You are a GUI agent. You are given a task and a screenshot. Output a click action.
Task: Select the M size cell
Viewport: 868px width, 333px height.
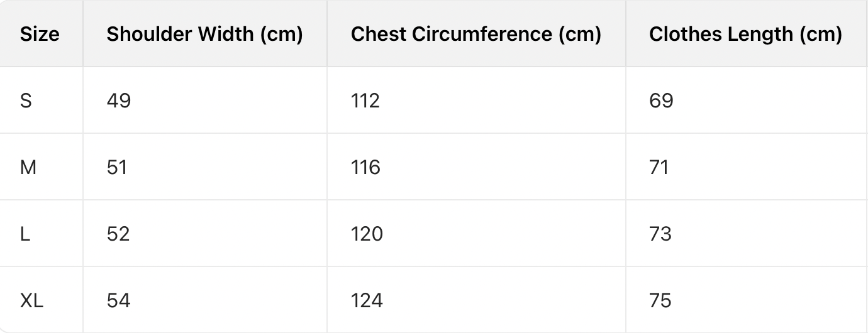pyautogui.click(x=28, y=167)
